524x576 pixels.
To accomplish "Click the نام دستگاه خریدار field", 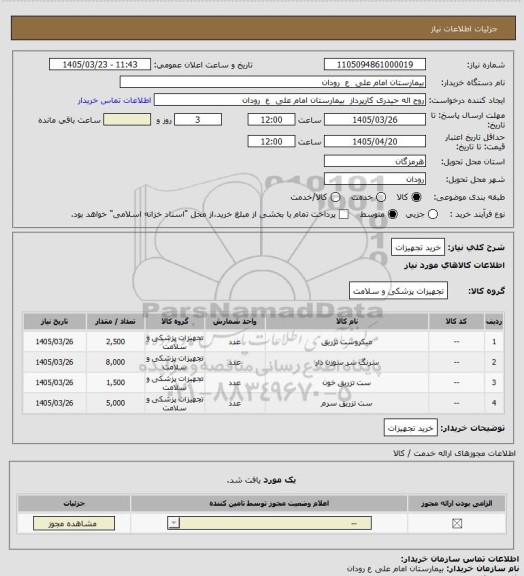I will 273,82.
